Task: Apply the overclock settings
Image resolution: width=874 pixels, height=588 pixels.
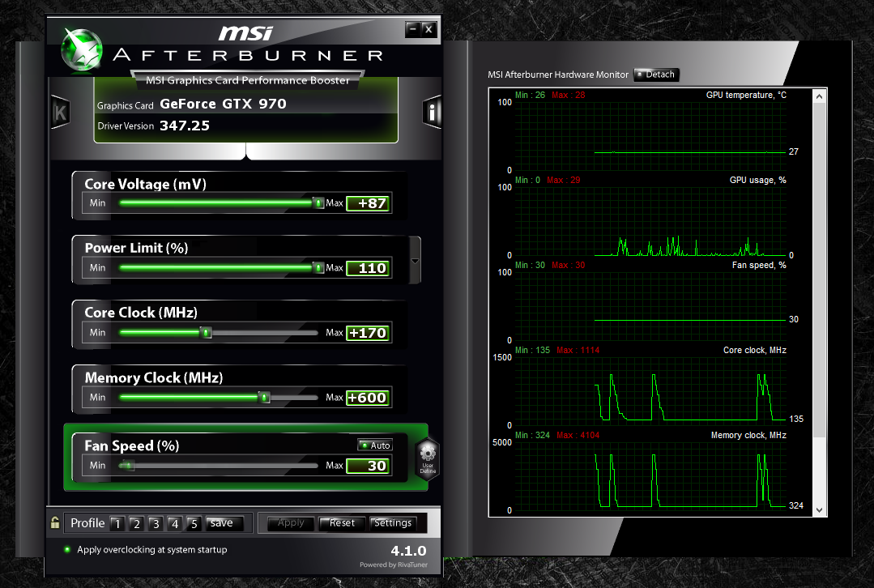Action: pos(291,523)
